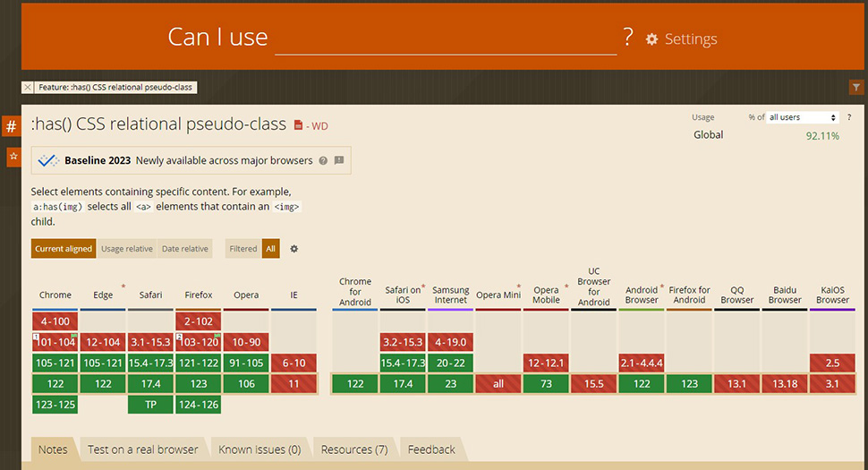Click the Safari TP cell
The width and height of the screenshot is (868, 470).
click(150, 405)
